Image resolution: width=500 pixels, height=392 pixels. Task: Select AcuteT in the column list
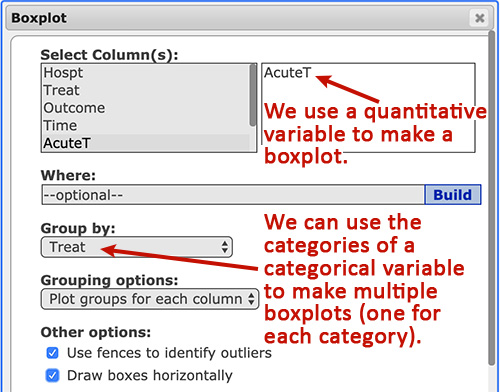click(x=146, y=143)
